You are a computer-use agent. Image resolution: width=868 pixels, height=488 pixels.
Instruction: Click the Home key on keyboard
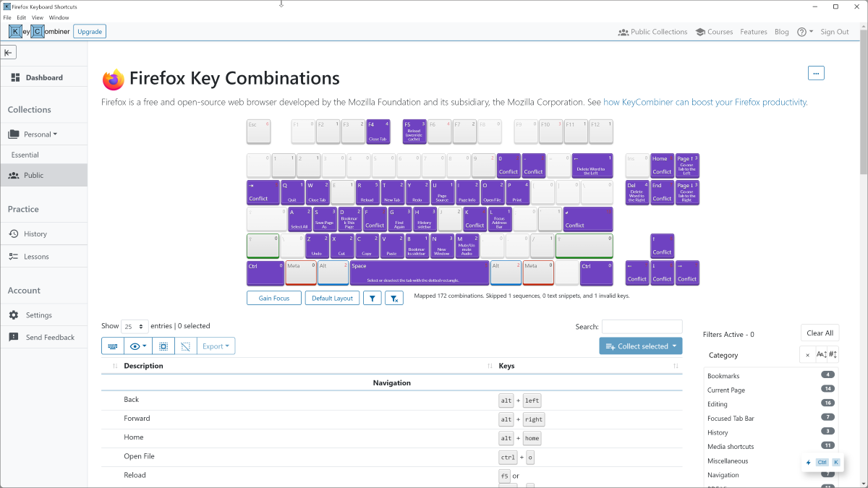point(662,166)
